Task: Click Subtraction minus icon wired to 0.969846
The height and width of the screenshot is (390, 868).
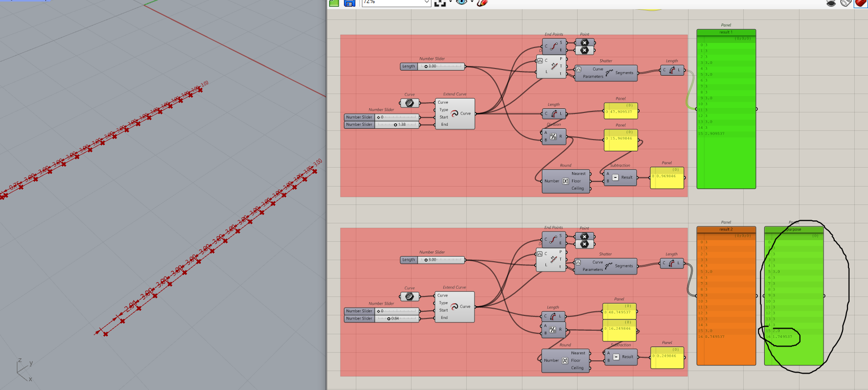Action: pos(615,177)
